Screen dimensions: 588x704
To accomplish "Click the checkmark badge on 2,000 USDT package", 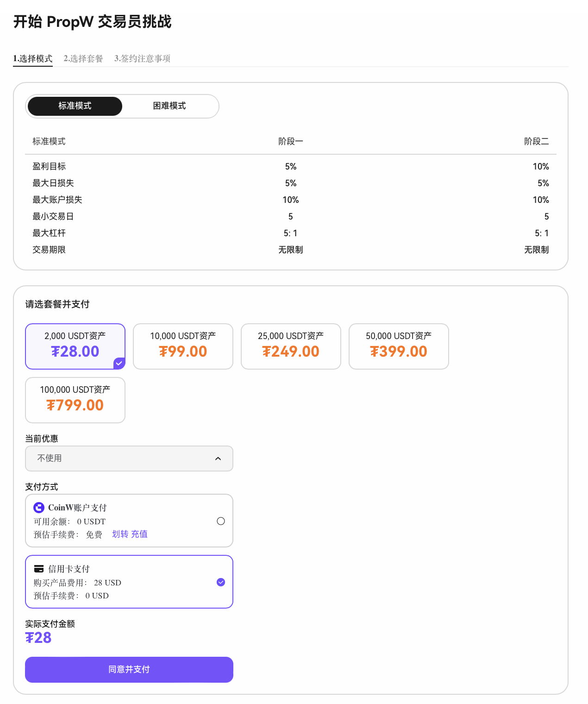I will click(119, 363).
